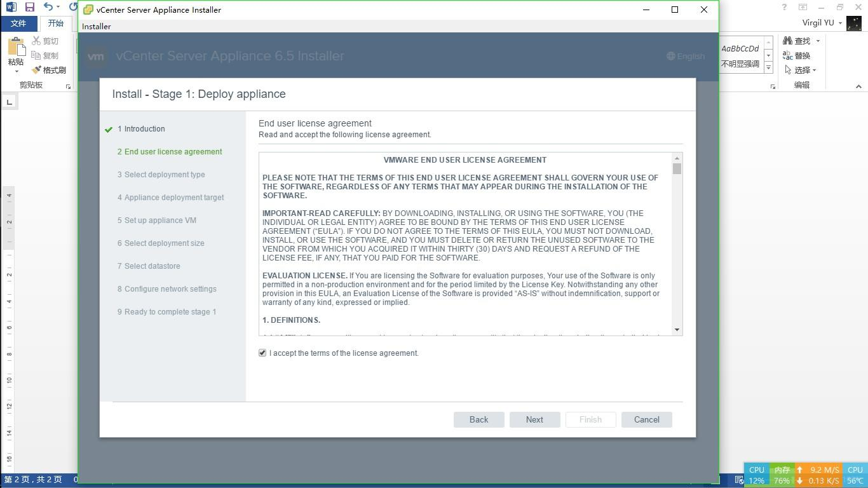The height and width of the screenshot is (488, 868).
Task: Click the Copy icon in Word ribbon
Action: [x=36, y=55]
